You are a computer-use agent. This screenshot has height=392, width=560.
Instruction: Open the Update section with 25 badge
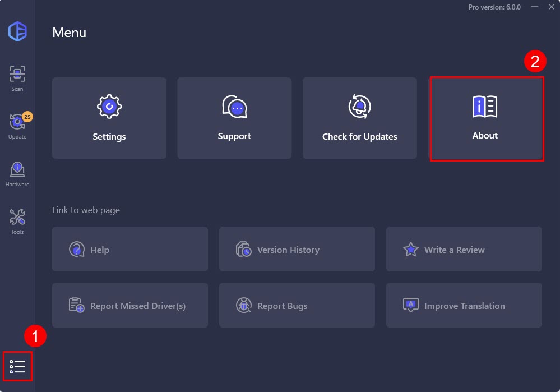[17, 126]
